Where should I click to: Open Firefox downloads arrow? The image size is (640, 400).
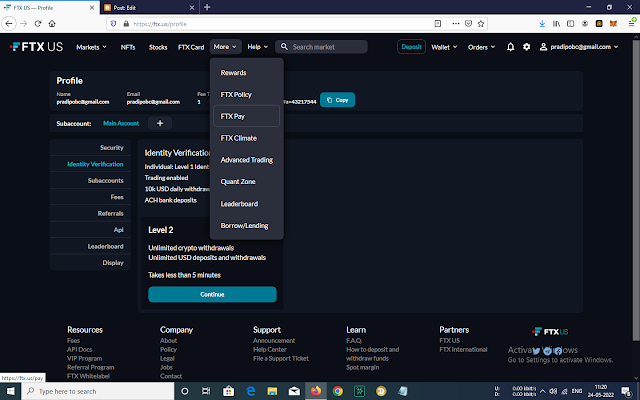coord(542,24)
